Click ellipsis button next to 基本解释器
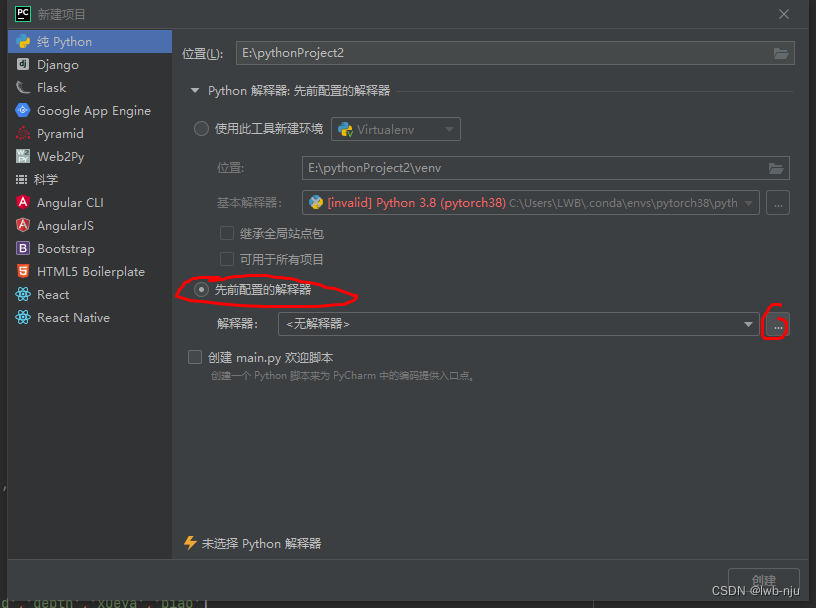Screen dimensions: 816x608 point(777,202)
